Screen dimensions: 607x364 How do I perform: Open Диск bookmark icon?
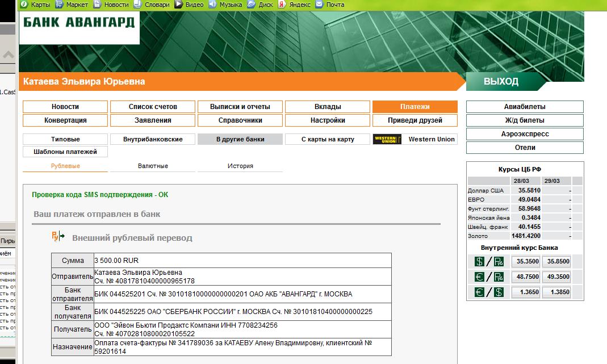click(x=251, y=5)
